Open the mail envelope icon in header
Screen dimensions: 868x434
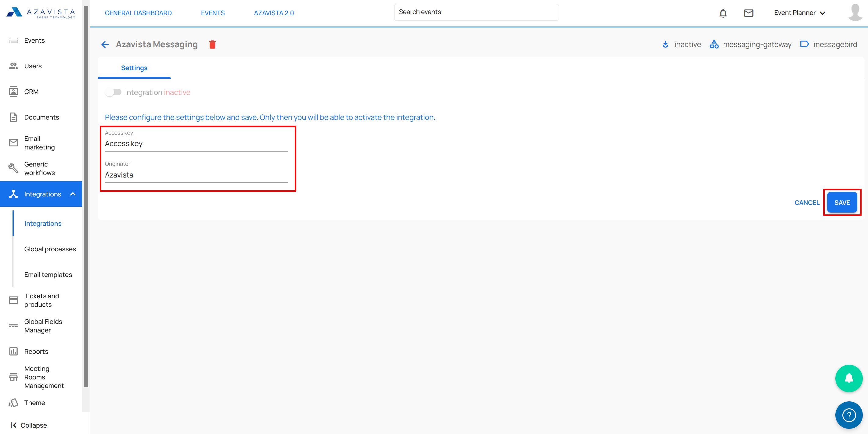(748, 13)
